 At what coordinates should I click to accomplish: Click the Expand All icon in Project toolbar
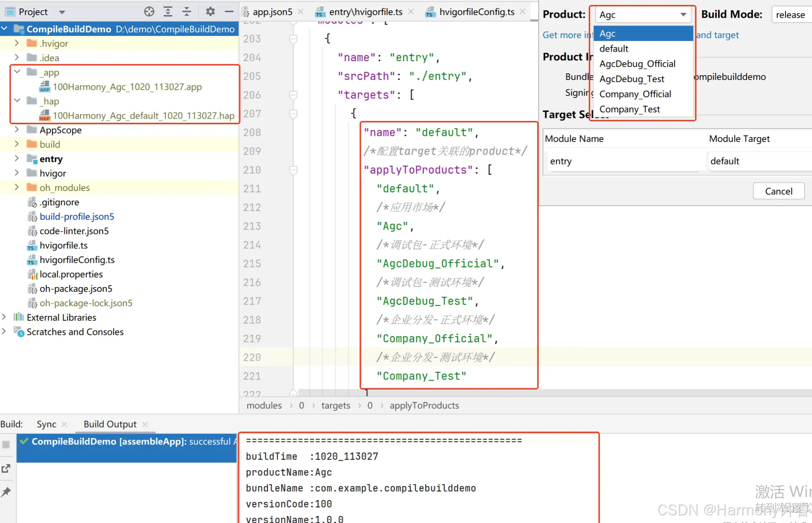pos(168,12)
